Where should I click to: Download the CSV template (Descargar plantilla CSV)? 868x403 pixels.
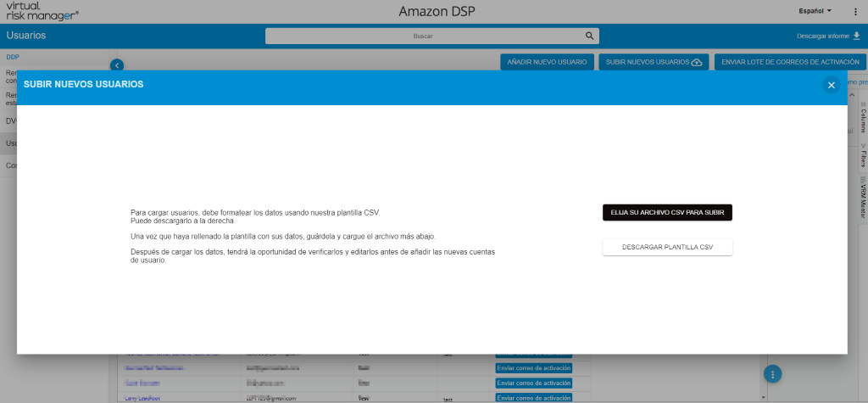coord(667,247)
